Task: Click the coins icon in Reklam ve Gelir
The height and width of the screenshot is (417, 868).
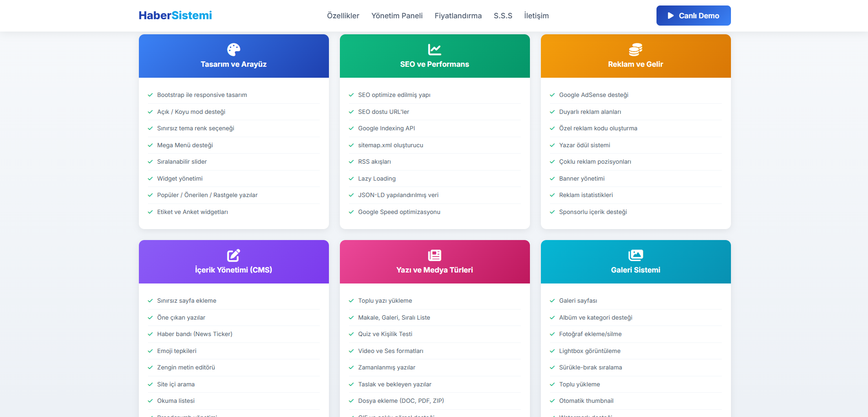Action: pos(635,49)
